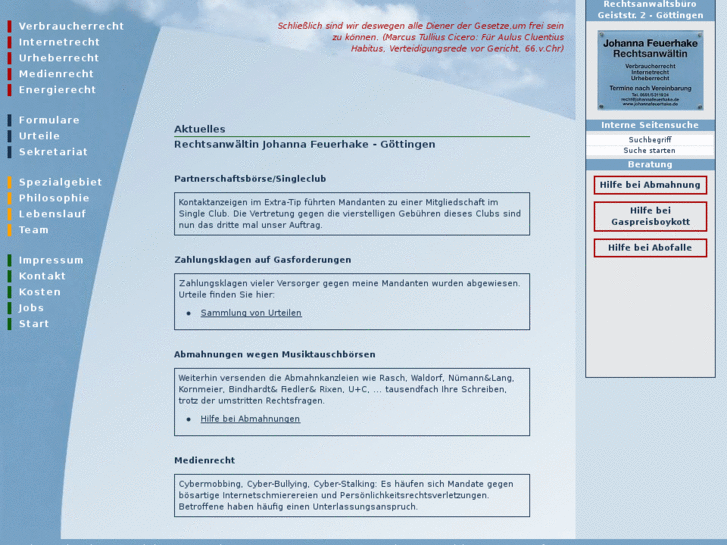Go to Impressum
The width and height of the screenshot is (727, 545).
point(51,260)
